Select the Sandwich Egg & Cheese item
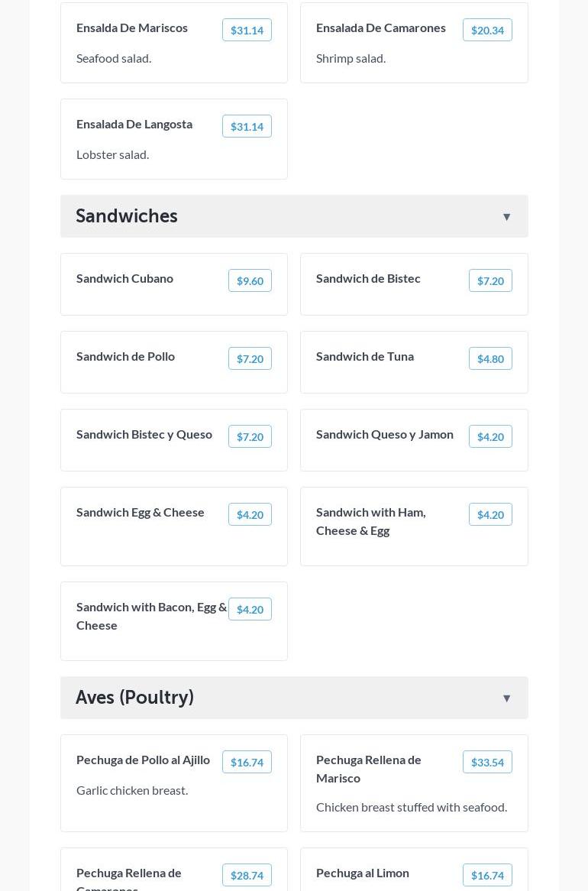 [141, 512]
